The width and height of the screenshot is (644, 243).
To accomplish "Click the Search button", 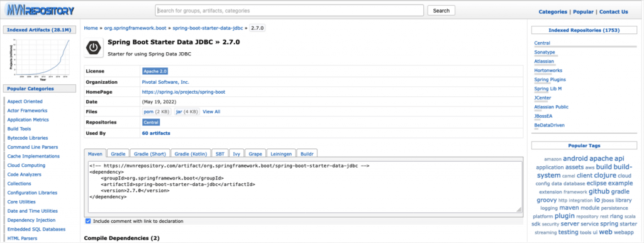I will [x=441, y=11].
